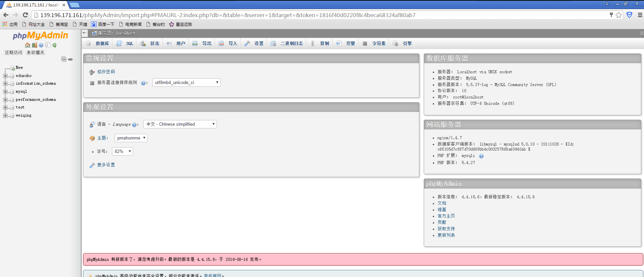Switch to the 导出 tab
The width and height of the screenshot is (644, 277).
pyautogui.click(x=202, y=43)
